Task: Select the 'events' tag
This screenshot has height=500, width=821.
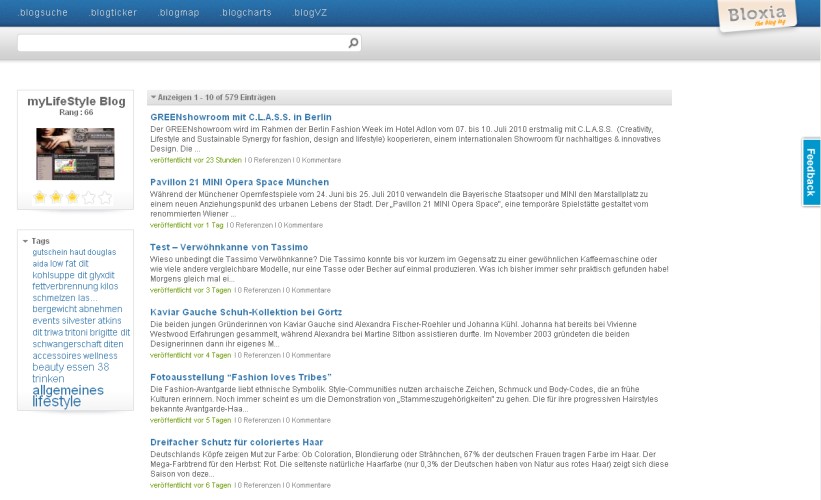Action: coord(46,321)
